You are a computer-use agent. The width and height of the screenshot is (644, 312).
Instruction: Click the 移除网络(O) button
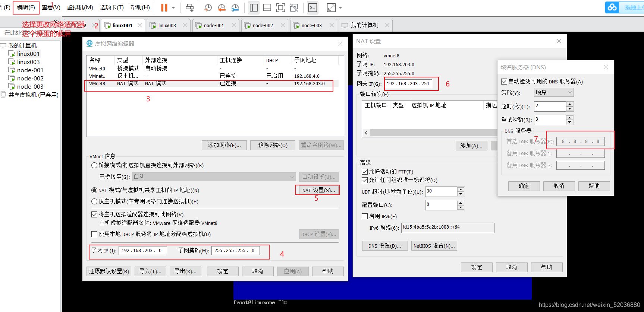[x=273, y=145]
